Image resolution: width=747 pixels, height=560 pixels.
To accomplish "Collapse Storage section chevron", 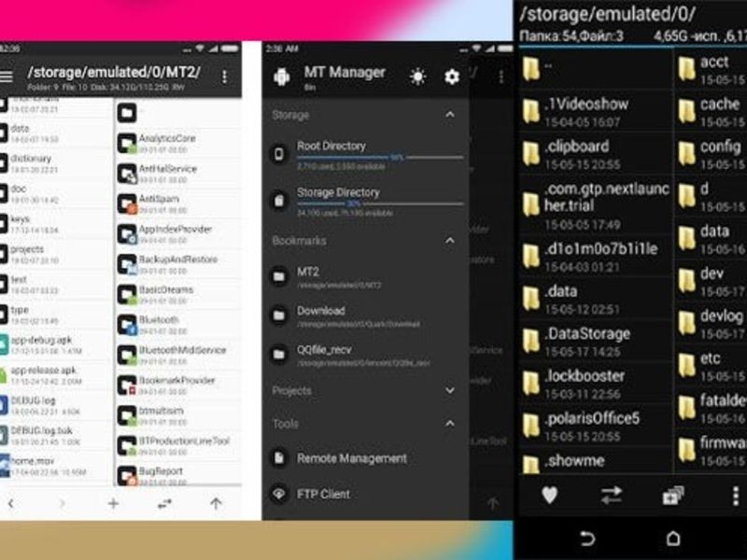I will tap(450, 115).
